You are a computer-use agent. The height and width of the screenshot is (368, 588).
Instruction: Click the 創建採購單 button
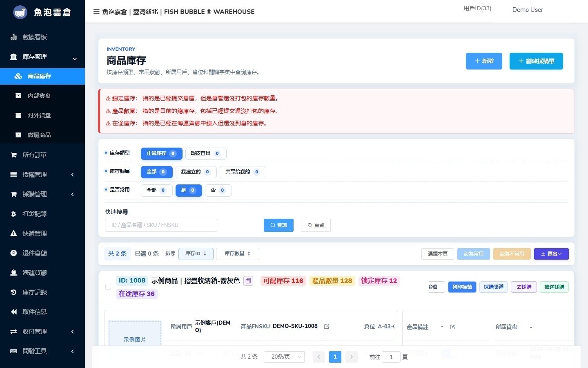536,61
